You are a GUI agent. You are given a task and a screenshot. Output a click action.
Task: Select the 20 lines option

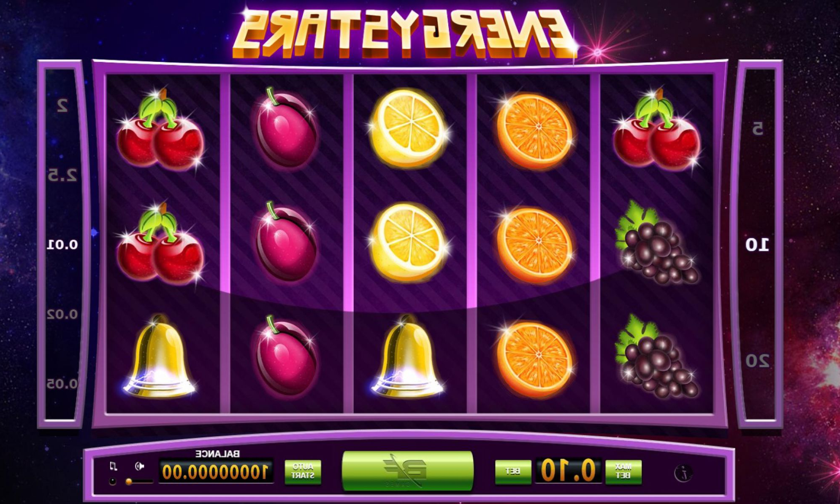pos(757,361)
